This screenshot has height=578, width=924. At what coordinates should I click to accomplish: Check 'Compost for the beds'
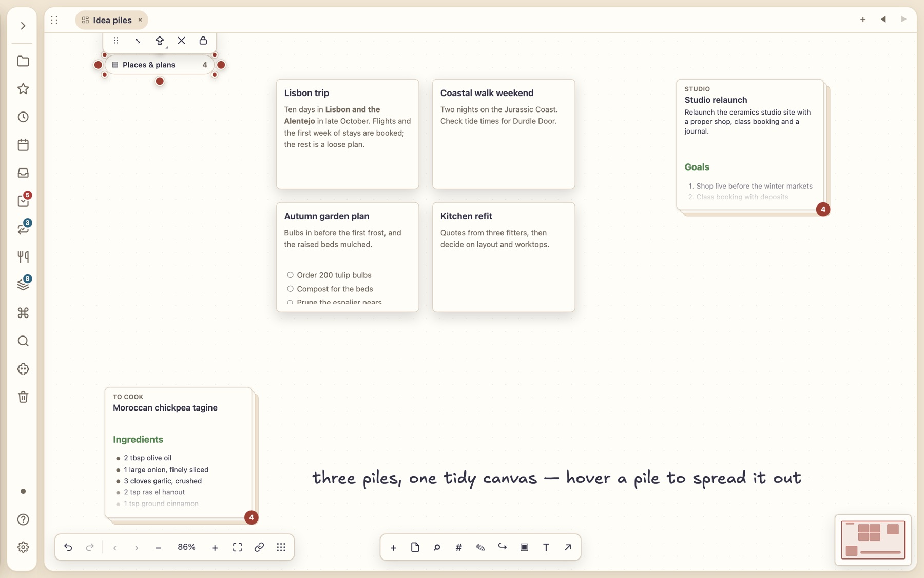click(x=290, y=289)
